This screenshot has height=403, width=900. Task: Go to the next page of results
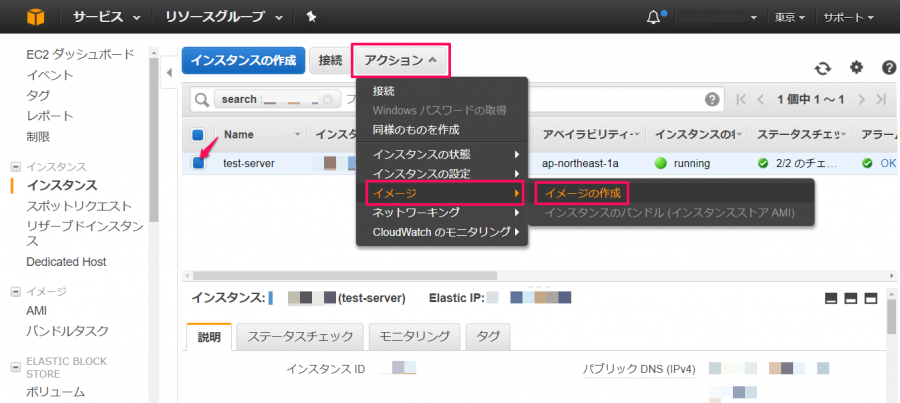point(861,99)
